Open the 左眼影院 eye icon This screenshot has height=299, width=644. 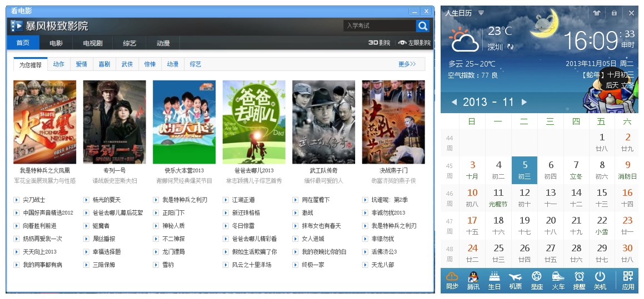402,43
